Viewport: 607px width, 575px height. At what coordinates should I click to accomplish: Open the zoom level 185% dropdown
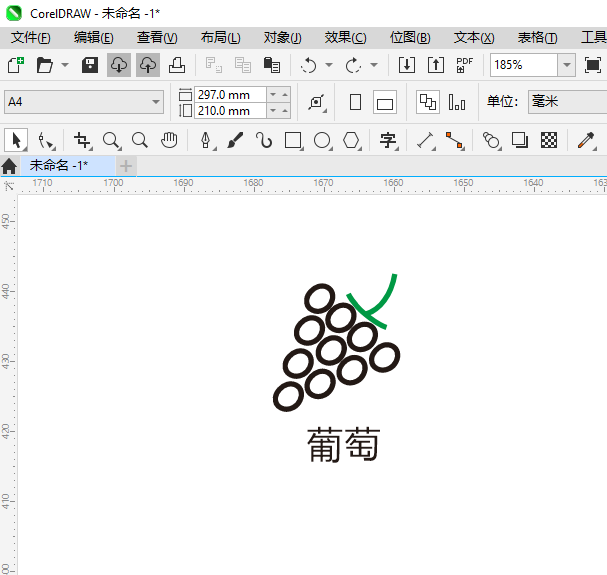(x=567, y=65)
